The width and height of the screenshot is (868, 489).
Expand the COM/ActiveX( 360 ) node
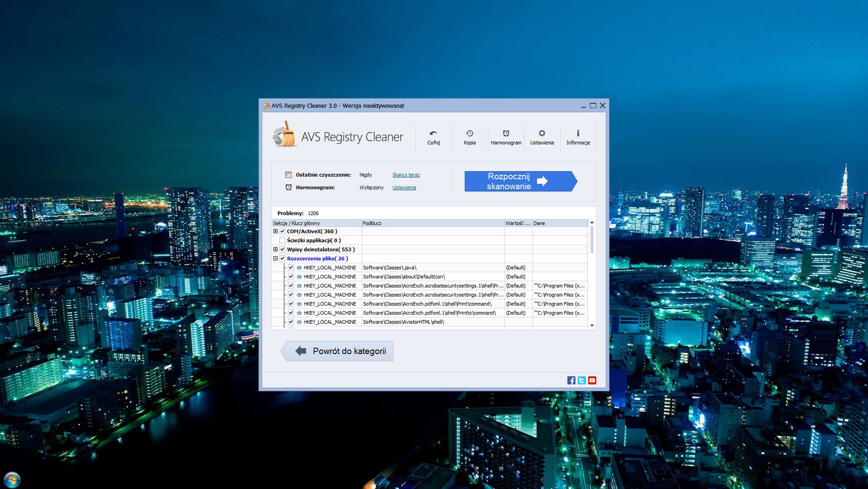[x=276, y=231]
